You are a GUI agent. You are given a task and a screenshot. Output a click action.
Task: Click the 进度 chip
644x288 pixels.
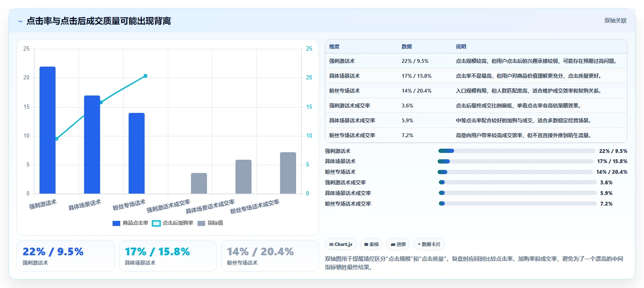(x=398, y=244)
